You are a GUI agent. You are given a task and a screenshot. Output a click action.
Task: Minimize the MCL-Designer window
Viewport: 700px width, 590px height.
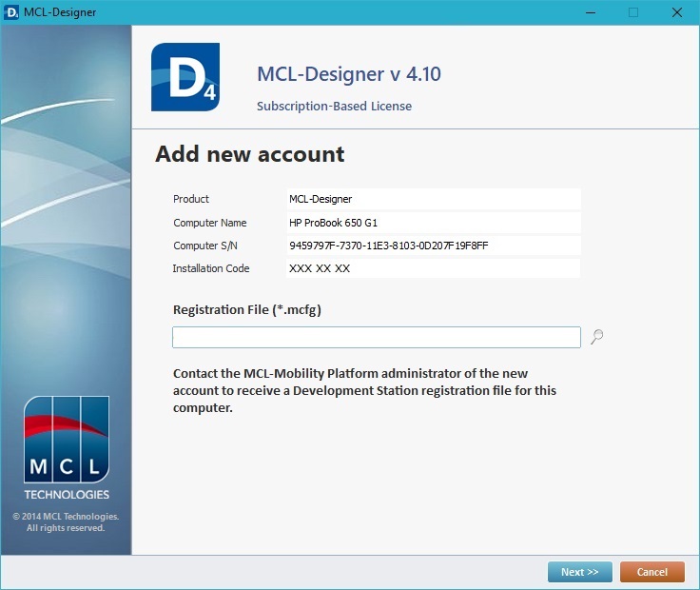coord(591,12)
